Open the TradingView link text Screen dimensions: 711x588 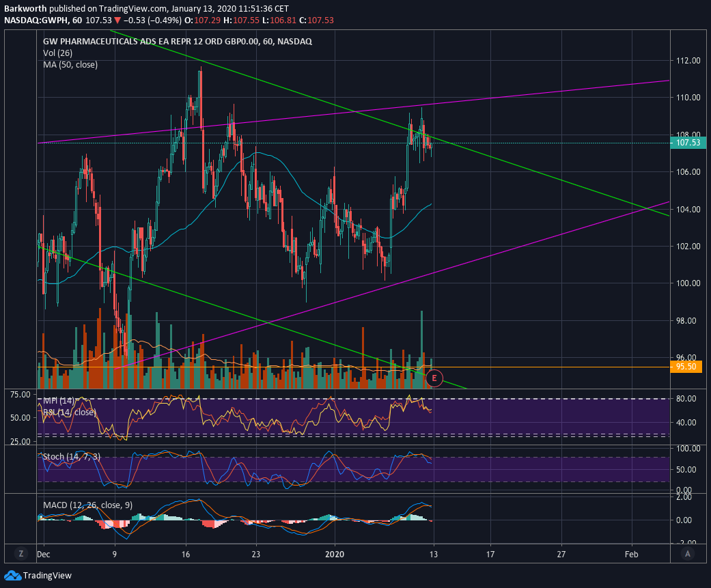click(47, 576)
